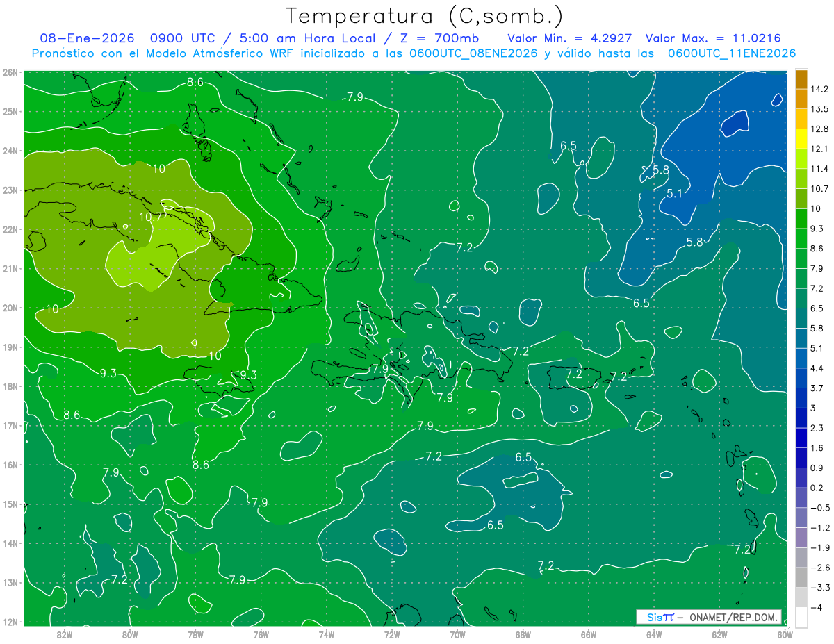
Task: Click the longitude axis label "70W"
Action: tap(457, 634)
